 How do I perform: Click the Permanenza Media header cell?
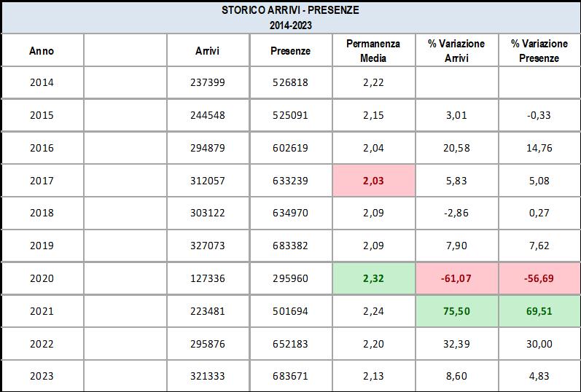coord(373,51)
